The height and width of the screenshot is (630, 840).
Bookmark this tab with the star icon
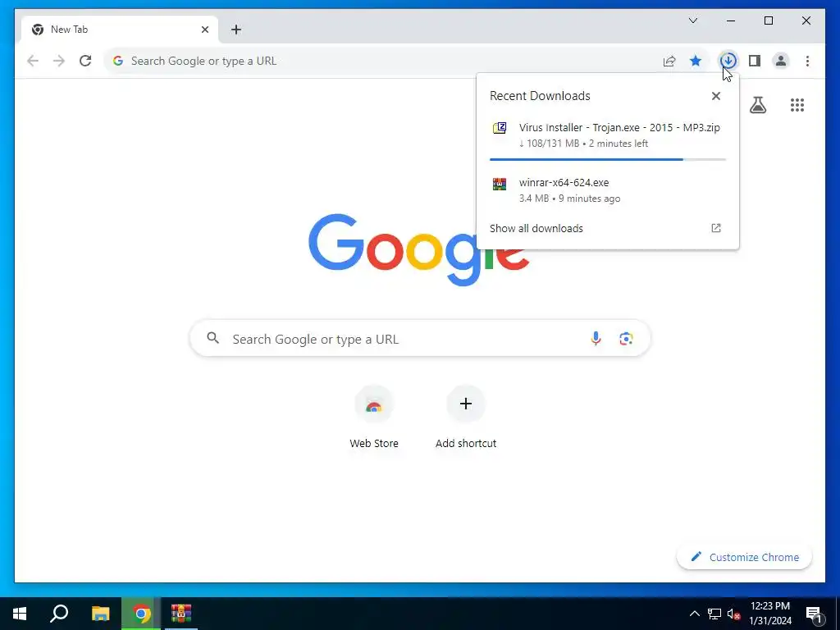tap(696, 61)
